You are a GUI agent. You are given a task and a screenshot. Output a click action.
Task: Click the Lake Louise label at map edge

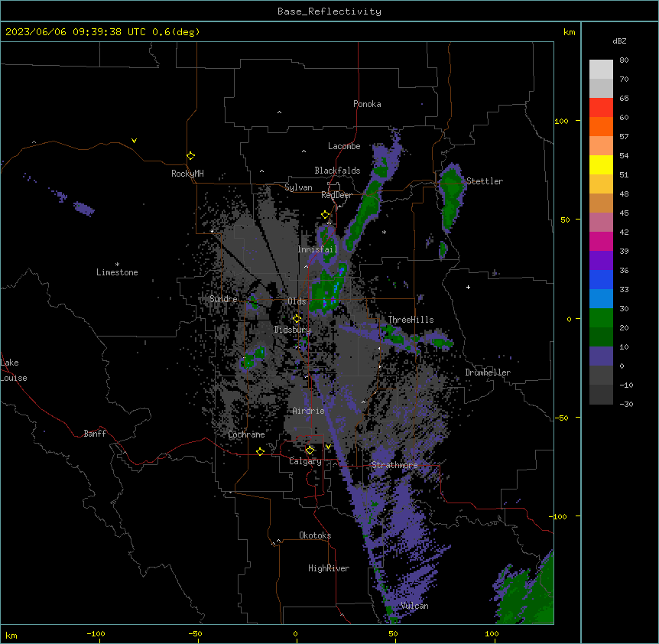14,370
